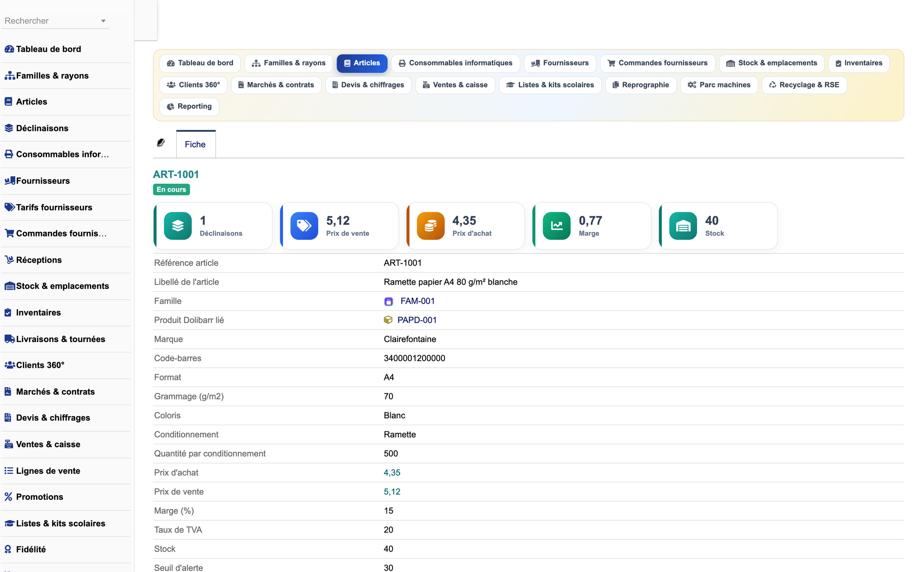Open Promotions sidebar label
Screen dimensions: 924x572
(39, 497)
